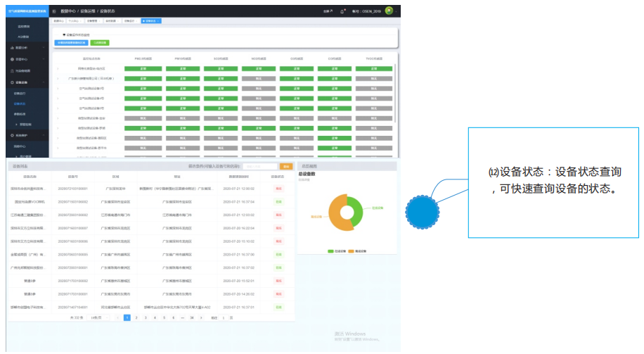This screenshot has width=644, height=354.
Task: Select 设备状态 in the sidebar submenu
Action: [20, 103]
